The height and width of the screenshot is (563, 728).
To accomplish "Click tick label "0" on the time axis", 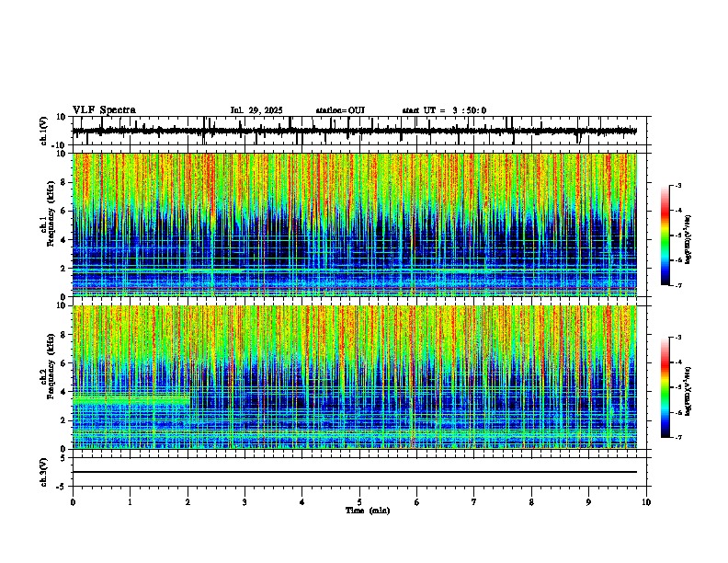I will 73,502.
